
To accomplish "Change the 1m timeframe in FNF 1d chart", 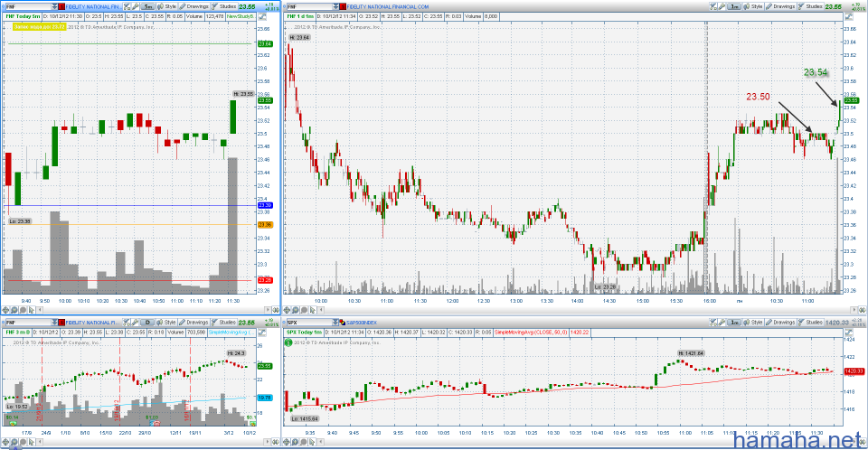I will click(734, 6).
